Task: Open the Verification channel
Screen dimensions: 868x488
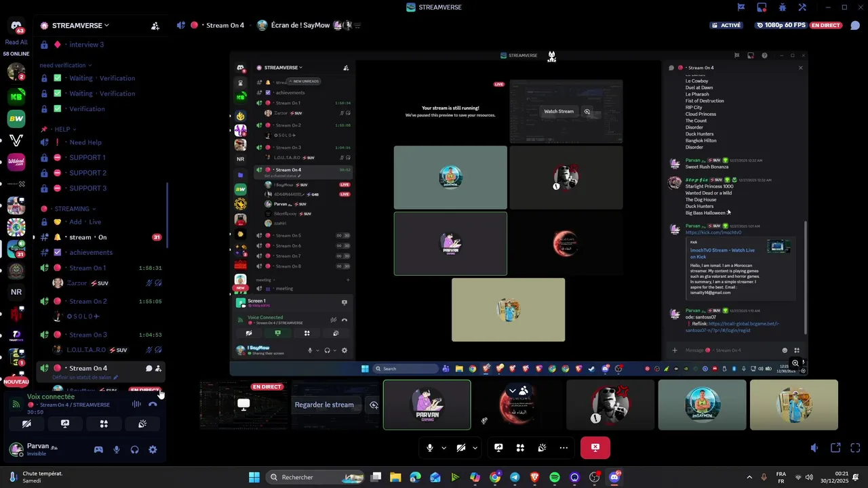Action: click(101, 108)
